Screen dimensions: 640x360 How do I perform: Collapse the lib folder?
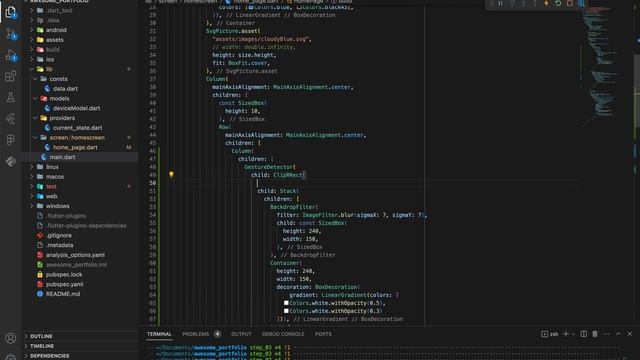[x=32, y=69]
